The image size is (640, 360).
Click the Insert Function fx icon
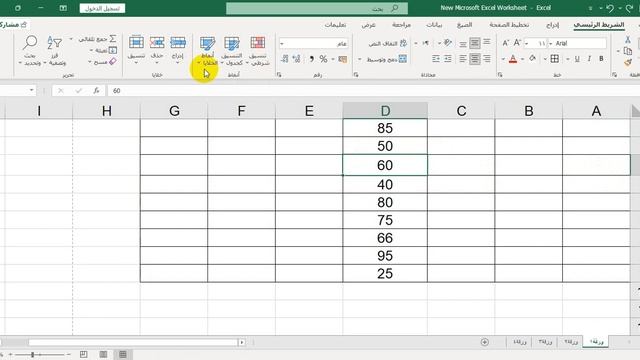click(96, 91)
